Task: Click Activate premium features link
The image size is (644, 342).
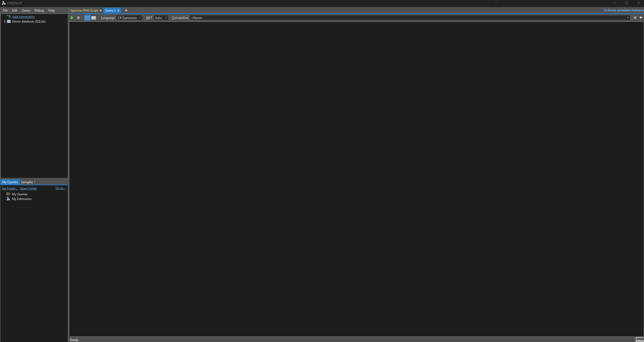Action: click(624, 10)
